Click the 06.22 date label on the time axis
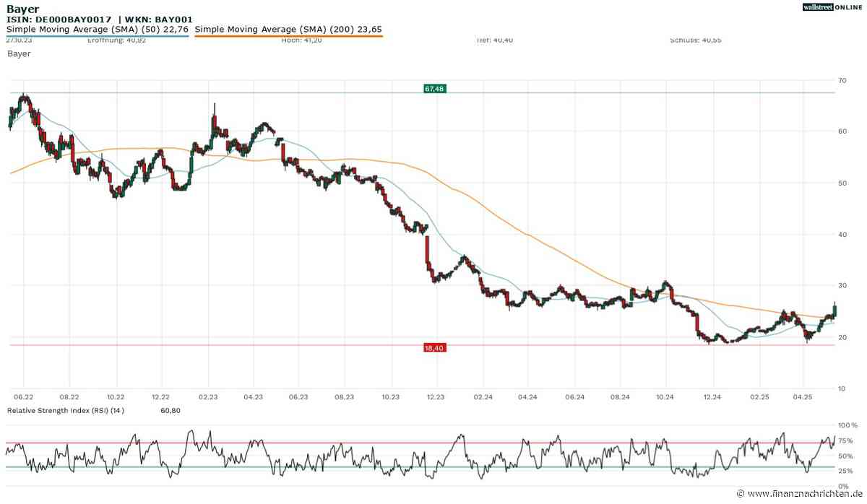 [23, 397]
